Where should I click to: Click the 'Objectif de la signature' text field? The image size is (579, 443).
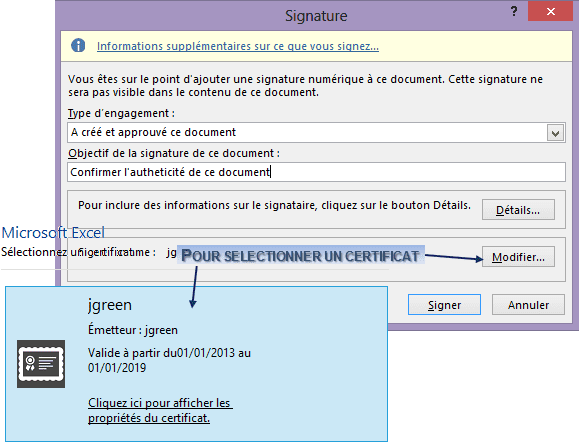pos(316,172)
